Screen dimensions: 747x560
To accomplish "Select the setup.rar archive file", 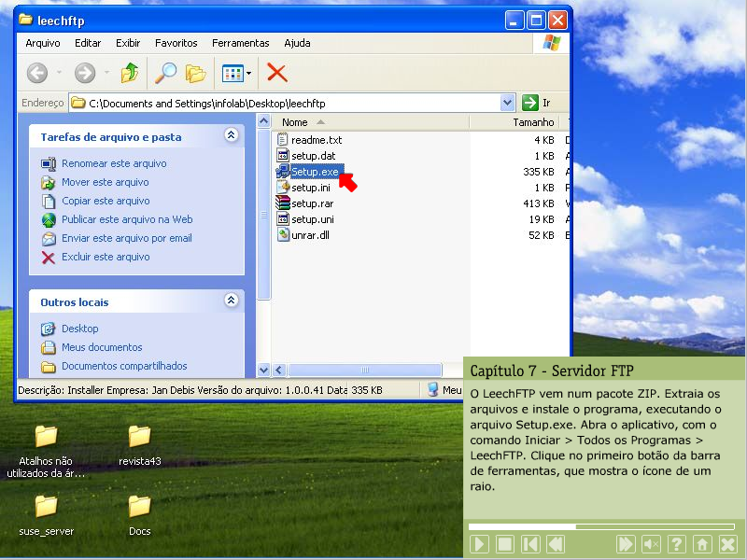I will 312,203.
